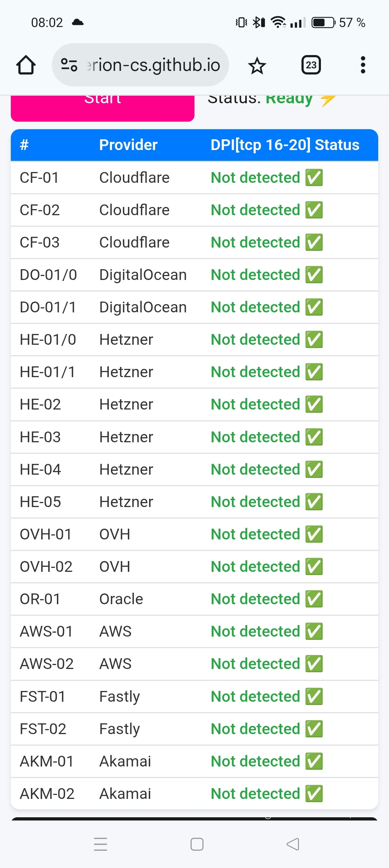
Task: Tap the Android back navigation icon
Action: pos(292,844)
